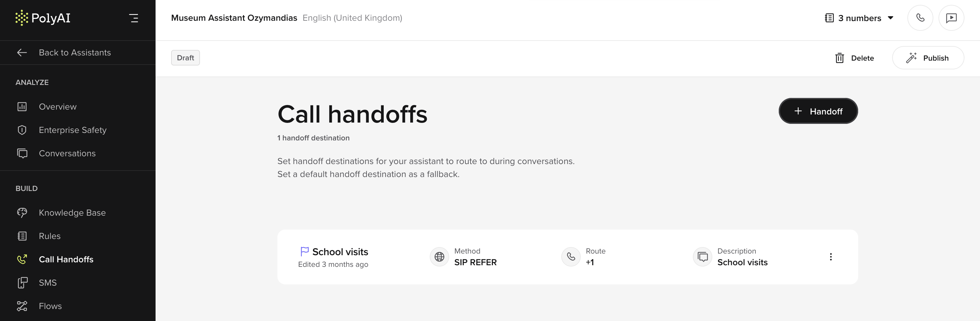Viewport: 980px width, 321px height.
Task: Open the 3 numbers dropdown
Action: 859,18
